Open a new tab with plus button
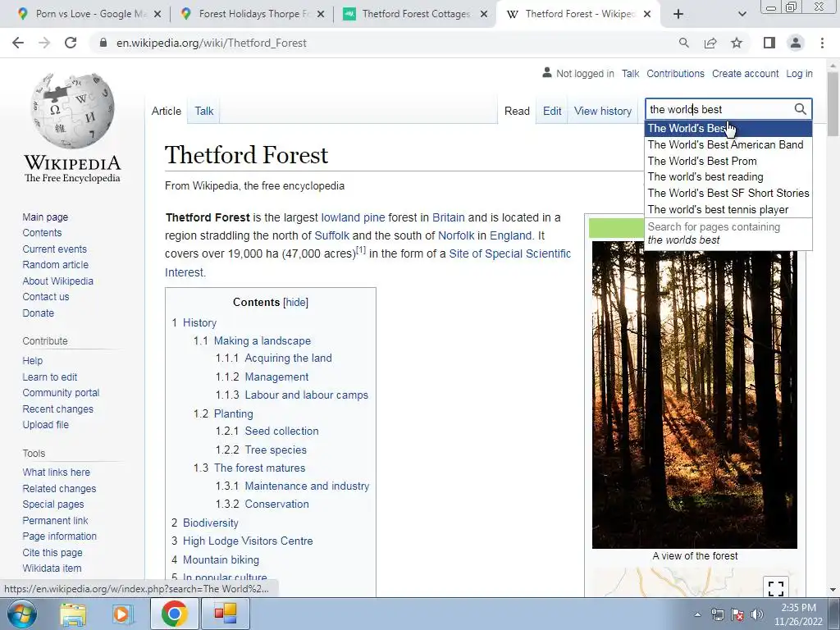Viewport: 840px width, 630px height. pos(678,14)
